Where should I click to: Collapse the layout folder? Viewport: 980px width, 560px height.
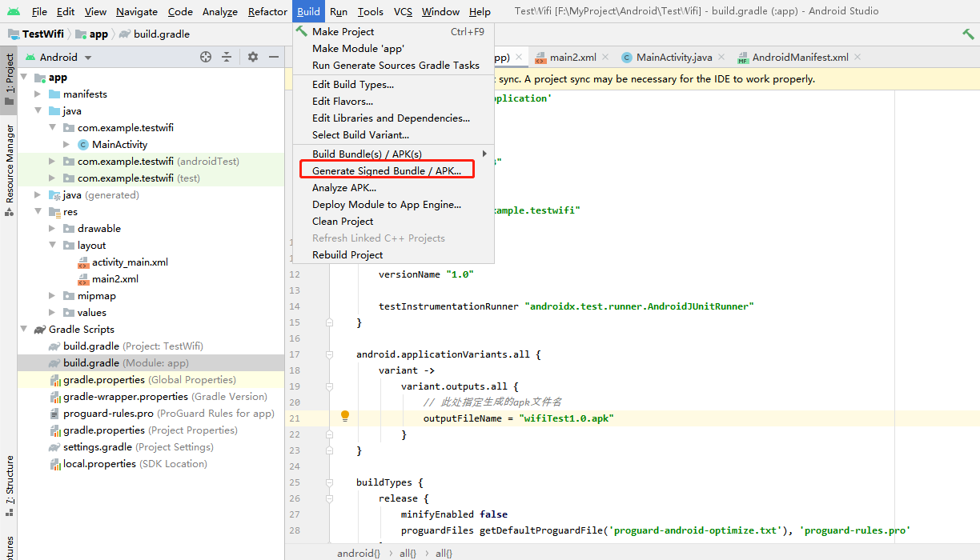pos(52,246)
